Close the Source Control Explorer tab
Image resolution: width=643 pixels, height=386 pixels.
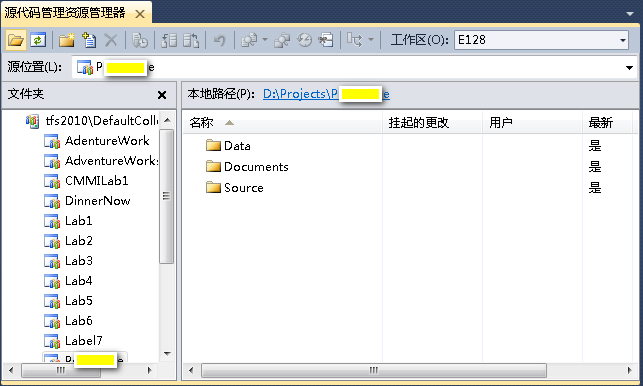pyautogui.click(x=140, y=14)
